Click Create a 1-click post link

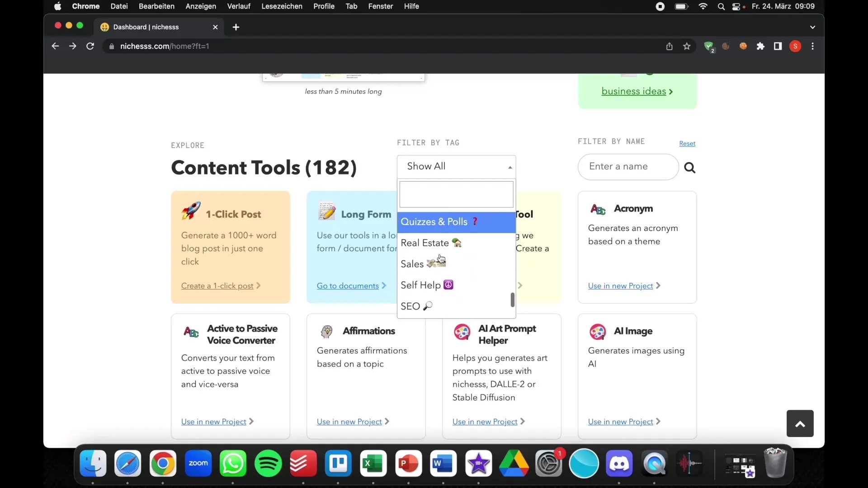tap(217, 286)
